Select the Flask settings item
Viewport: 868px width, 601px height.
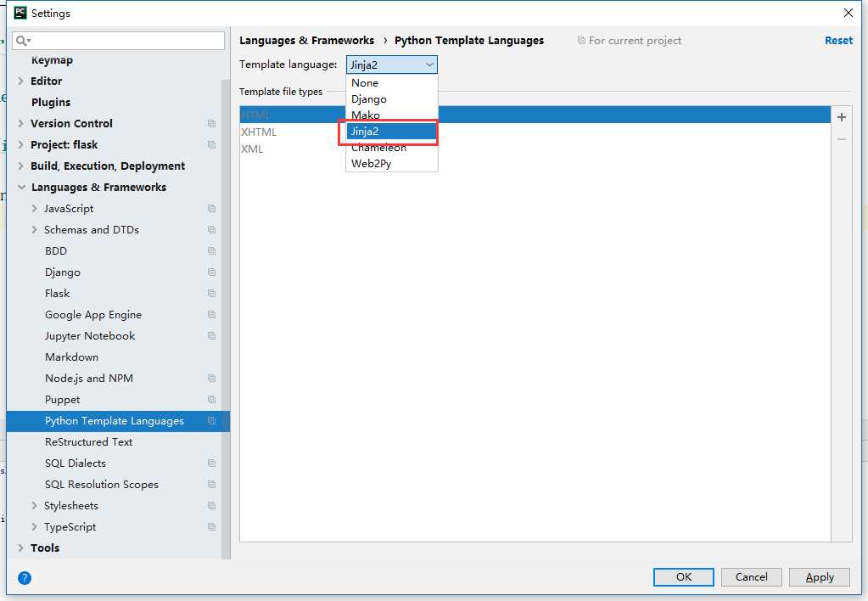click(58, 293)
